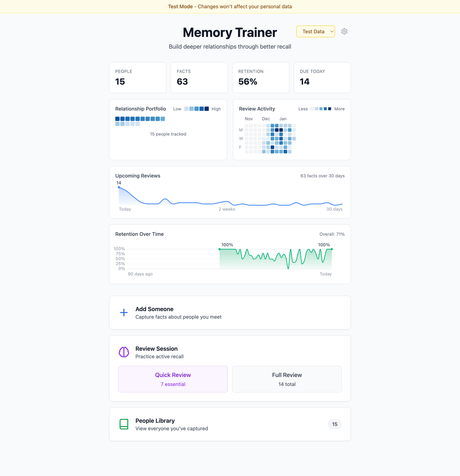Select a January cell in Review Activity heatmap
Image resolution: width=460 pixels, height=476 pixels.
tap(283, 130)
